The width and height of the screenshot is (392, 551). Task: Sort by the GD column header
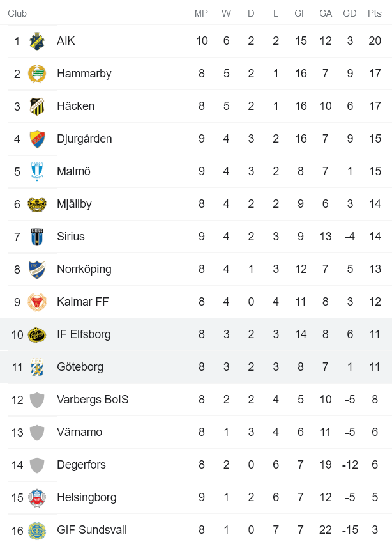coord(350,12)
